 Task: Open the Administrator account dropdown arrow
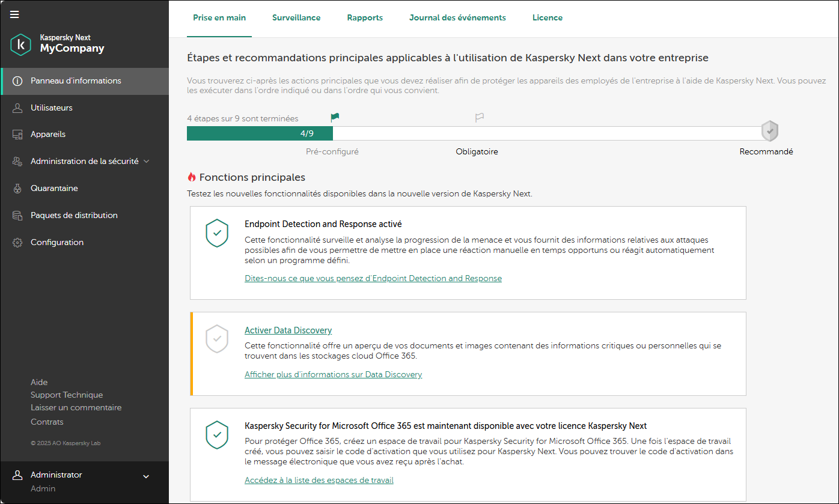pos(145,477)
